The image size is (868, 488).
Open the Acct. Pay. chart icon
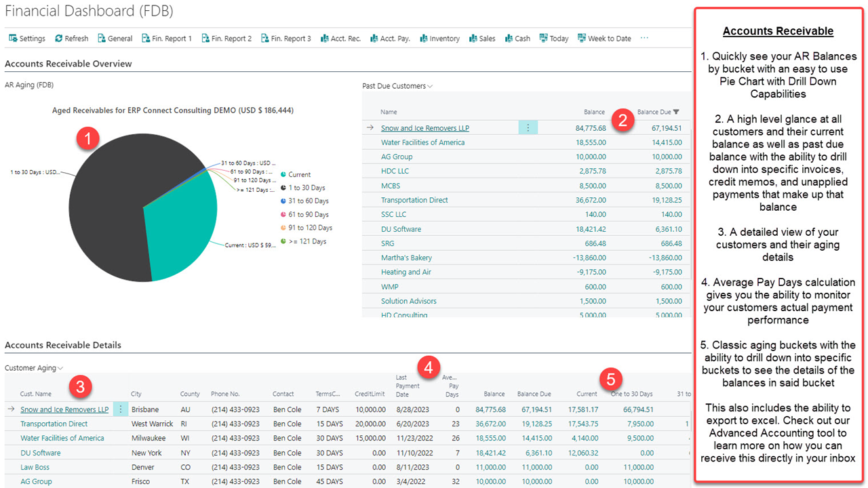click(374, 39)
